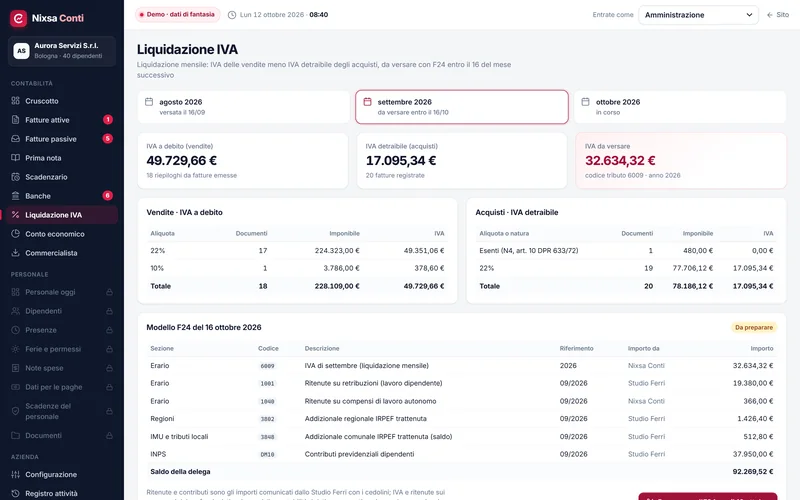Click Registro attività history icon
This screenshot has height=500, width=800.
(16, 493)
